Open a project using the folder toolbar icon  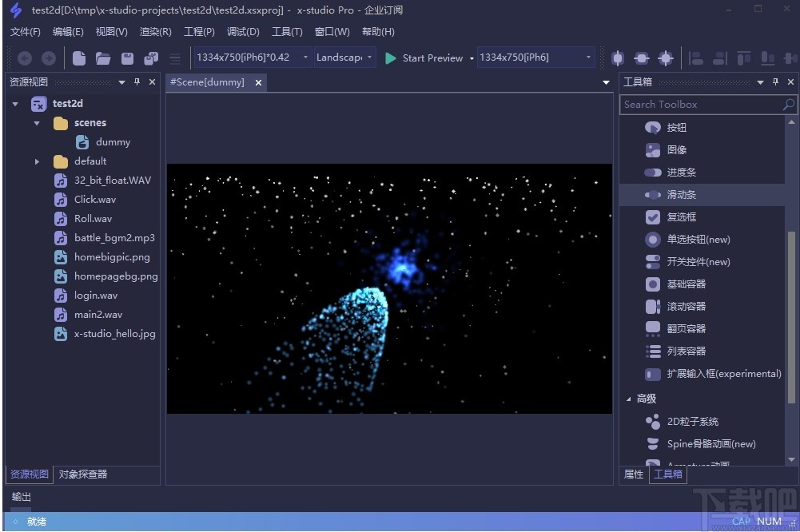coord(102,58)
